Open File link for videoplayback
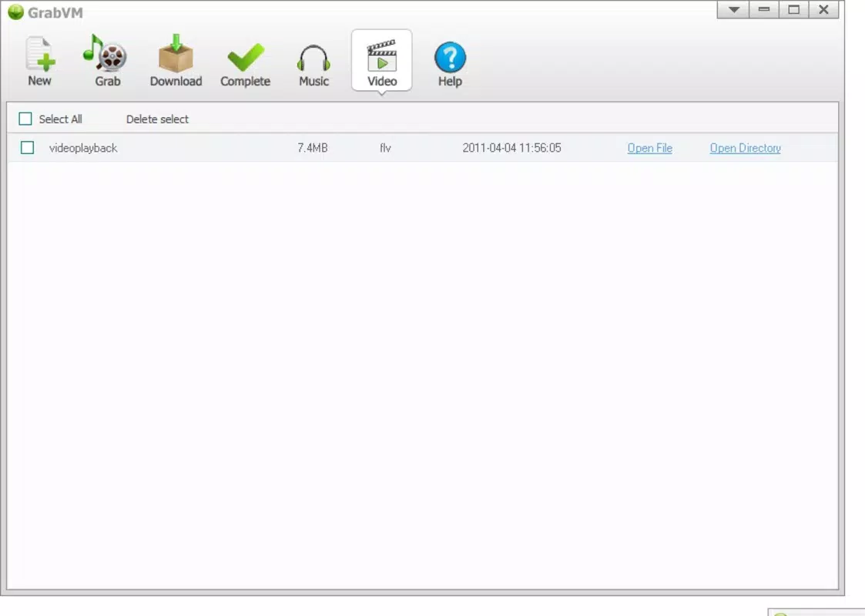The width and height of the screenshot is (865, 616). [650, 148]
